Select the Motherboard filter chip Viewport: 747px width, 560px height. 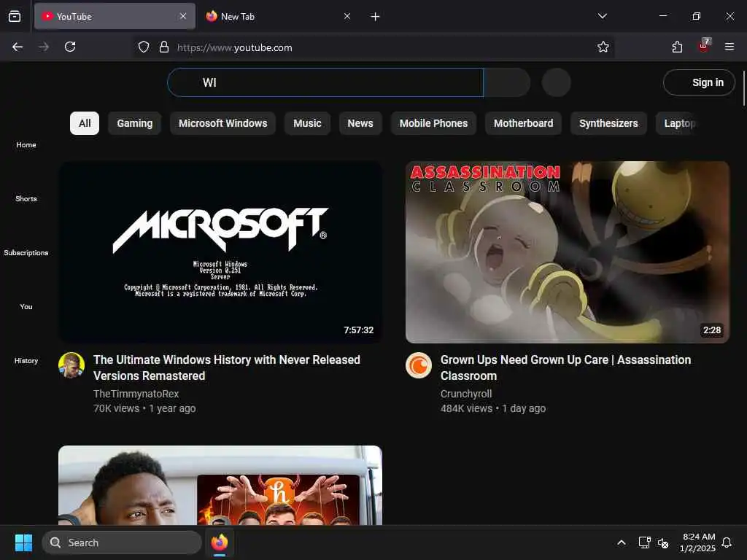pos(524,123)
